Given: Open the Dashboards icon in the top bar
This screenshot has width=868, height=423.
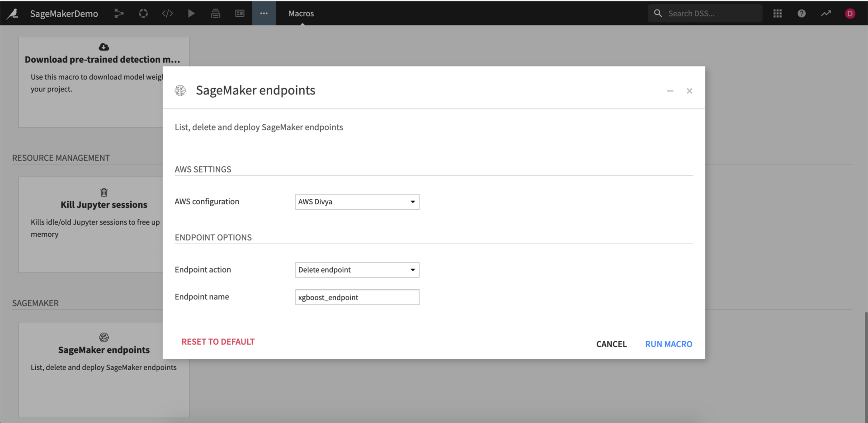Looking at the screenshot, I should tap(240, 13).
